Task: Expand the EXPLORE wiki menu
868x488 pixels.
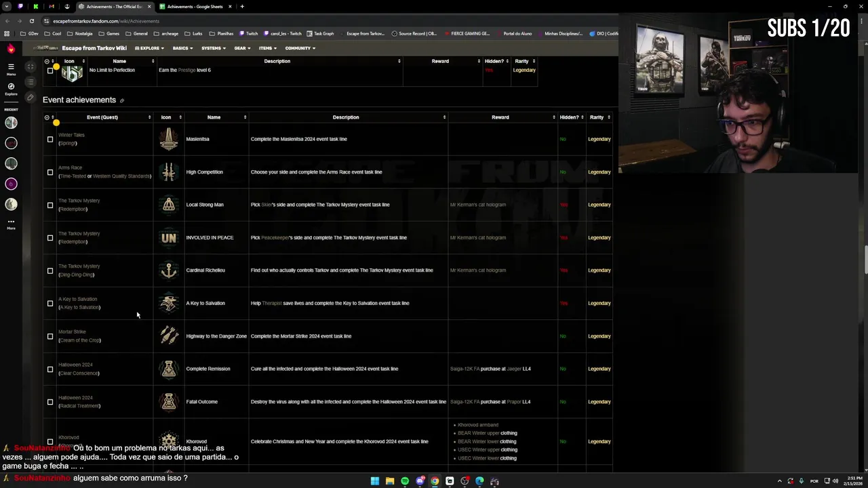Action: 150,48
